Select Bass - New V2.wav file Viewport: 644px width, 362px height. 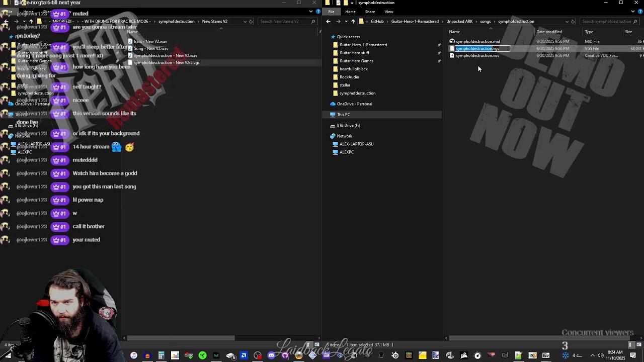click(x=150, y=42)
